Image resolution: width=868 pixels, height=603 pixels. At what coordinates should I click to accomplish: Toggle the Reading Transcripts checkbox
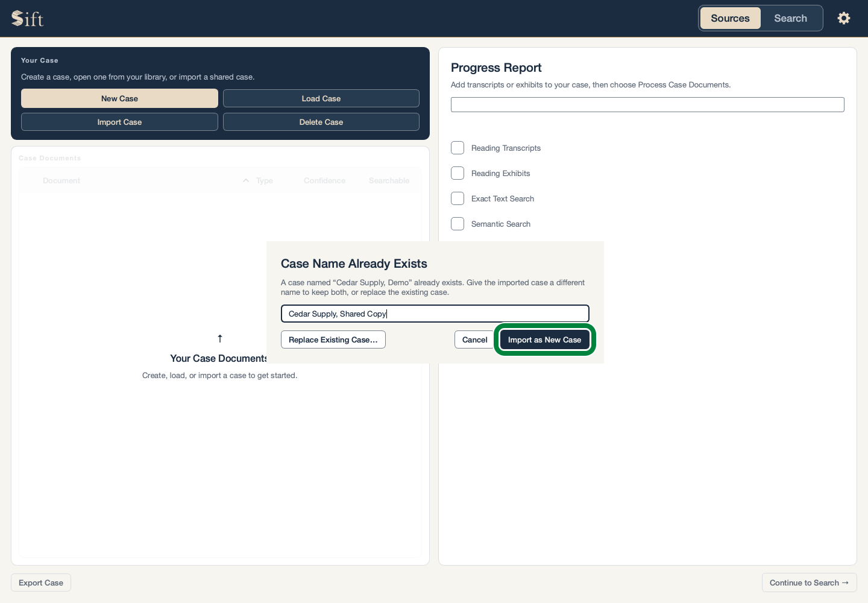458,148
